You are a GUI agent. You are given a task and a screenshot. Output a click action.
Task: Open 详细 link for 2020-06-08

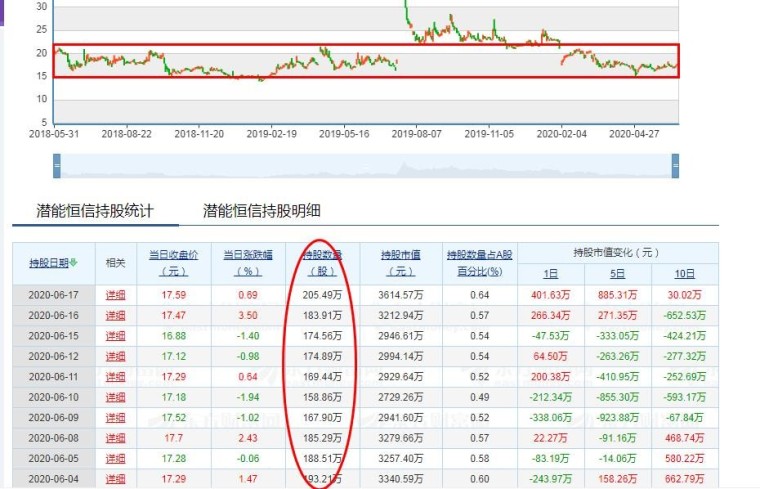click(116, 438)
